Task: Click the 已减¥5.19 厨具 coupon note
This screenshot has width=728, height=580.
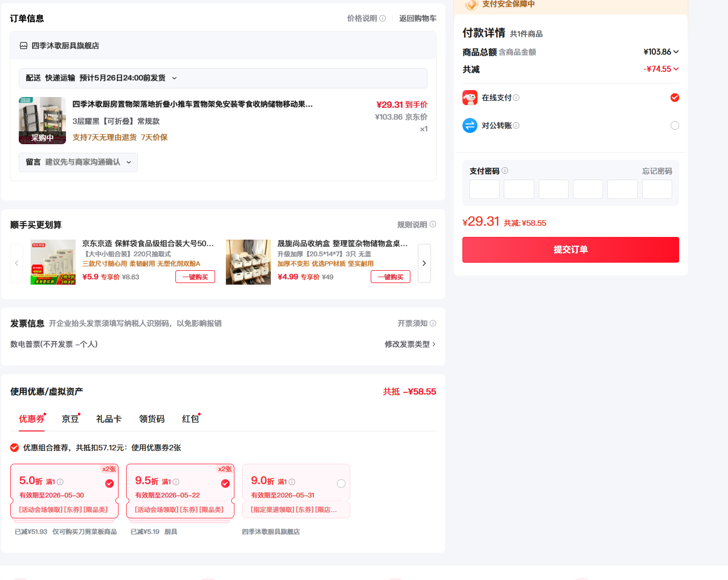Action: (154, 532)
